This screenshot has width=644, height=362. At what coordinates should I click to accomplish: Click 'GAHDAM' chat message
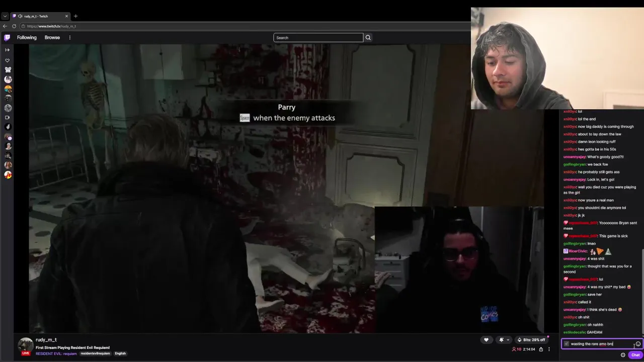click(x=594, y=332)
